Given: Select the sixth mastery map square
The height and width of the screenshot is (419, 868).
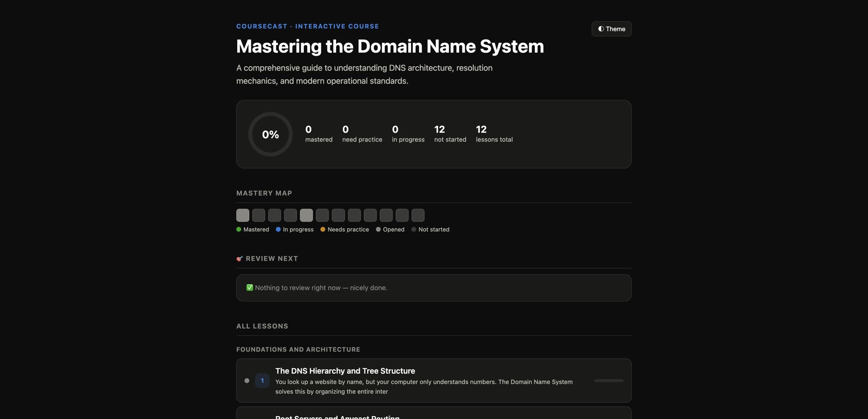Looking at the screenshot, I should point(322,215).
